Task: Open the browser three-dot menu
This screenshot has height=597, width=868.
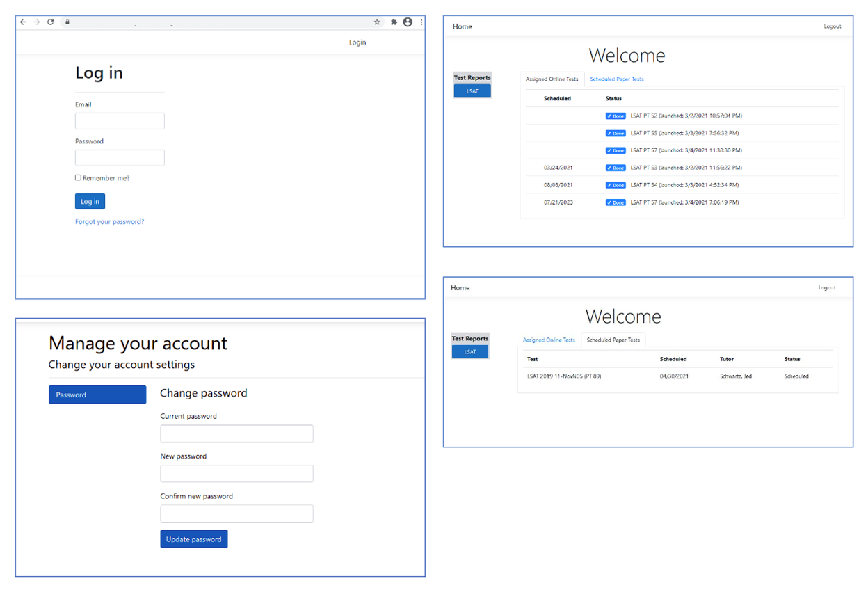Action: click(421, 22)
